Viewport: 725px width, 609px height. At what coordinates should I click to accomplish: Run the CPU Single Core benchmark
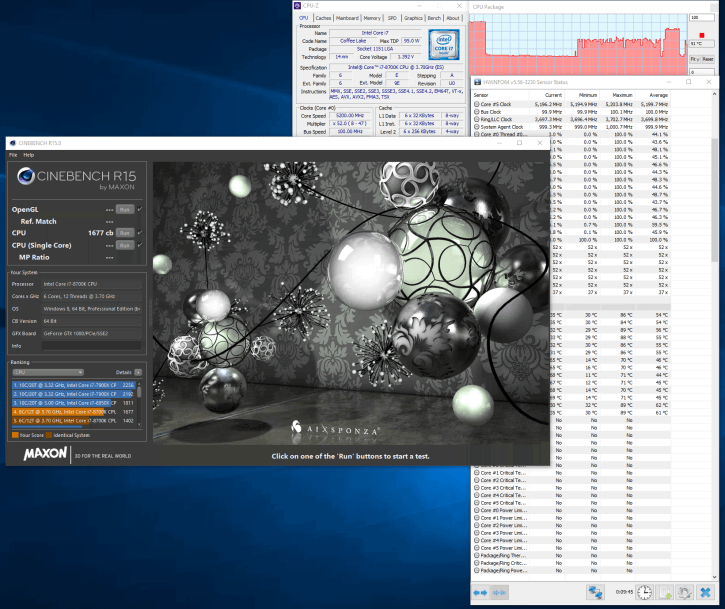125,245
